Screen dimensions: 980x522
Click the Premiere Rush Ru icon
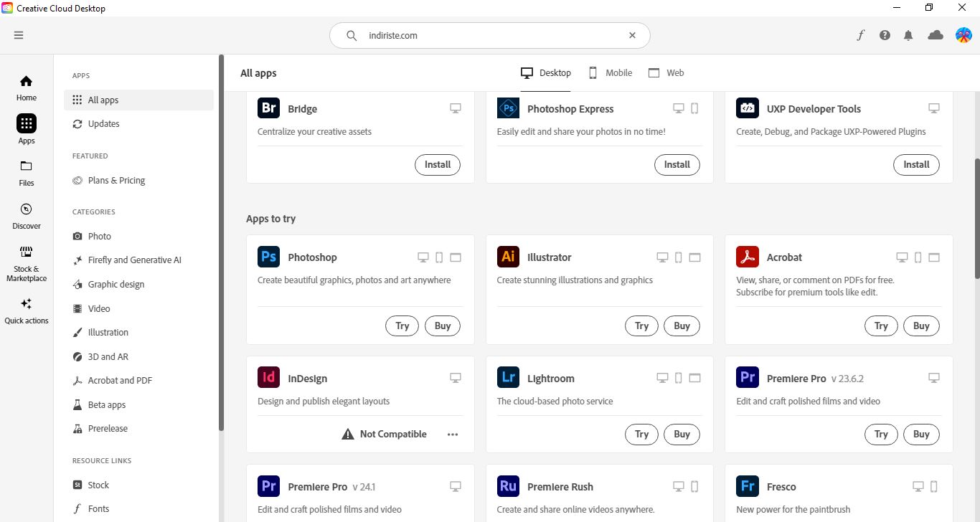point(508,486)
